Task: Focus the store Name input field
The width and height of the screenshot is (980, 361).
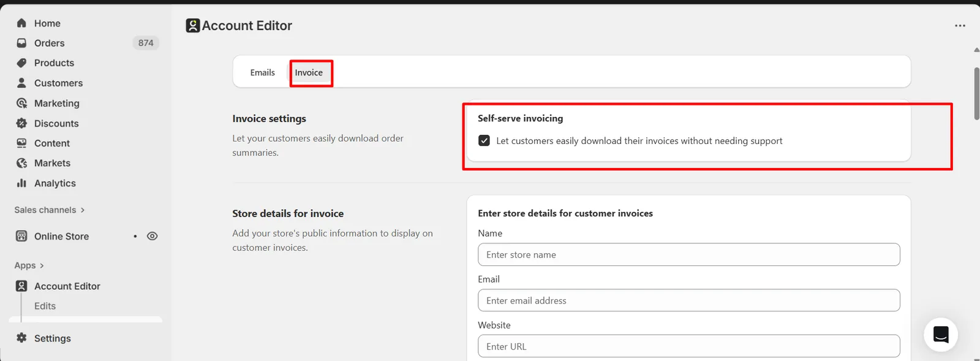Action: pyautogui.click(x=689, y=254)
